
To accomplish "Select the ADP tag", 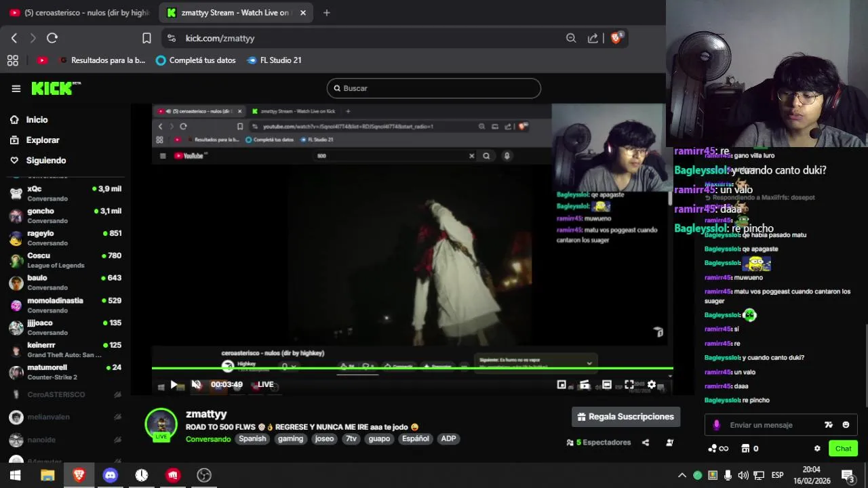I will pyautogui.click(x=448, y=439).
